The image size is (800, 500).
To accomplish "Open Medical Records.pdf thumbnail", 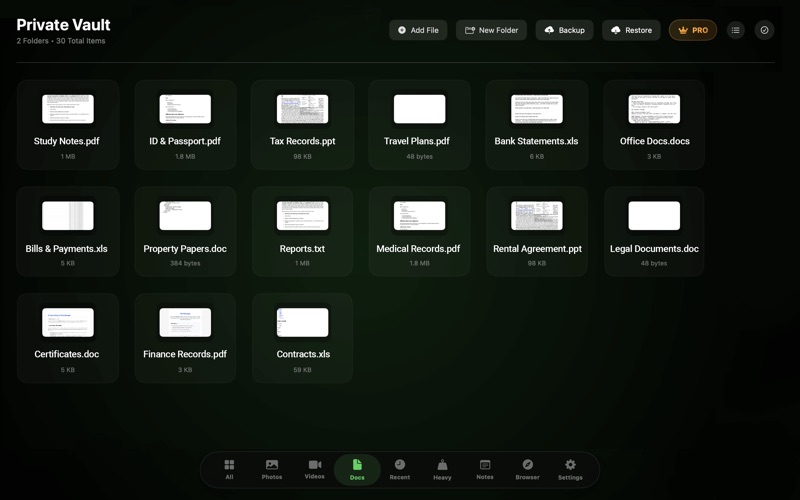I will coord(419,215).
